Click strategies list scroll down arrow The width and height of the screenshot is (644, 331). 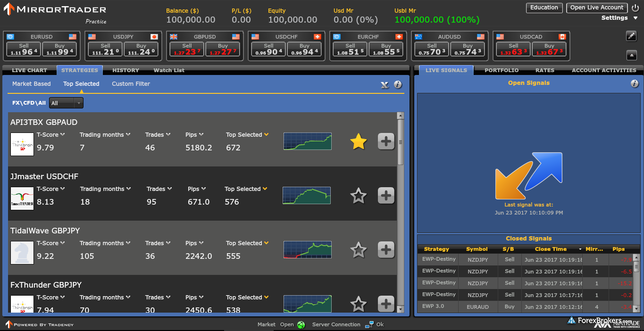point(401,310)
